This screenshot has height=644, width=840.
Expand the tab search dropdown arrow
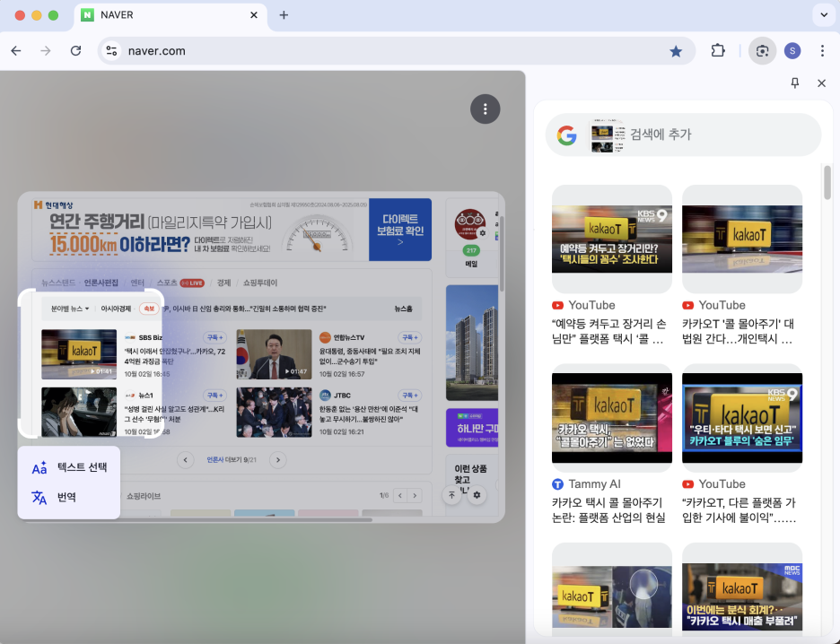824,15
